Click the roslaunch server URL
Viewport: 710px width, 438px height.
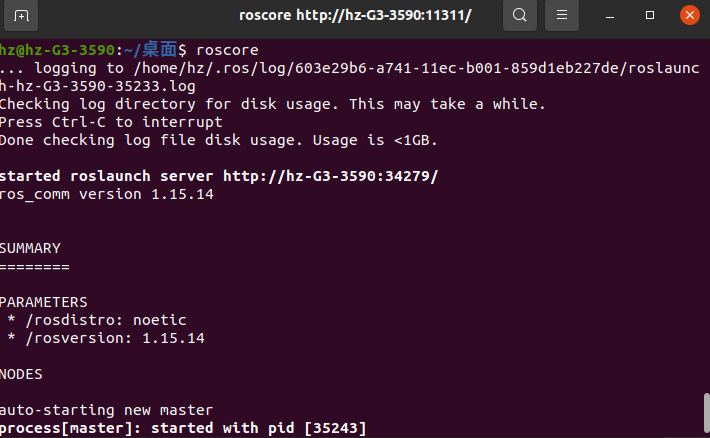point(330,176)
